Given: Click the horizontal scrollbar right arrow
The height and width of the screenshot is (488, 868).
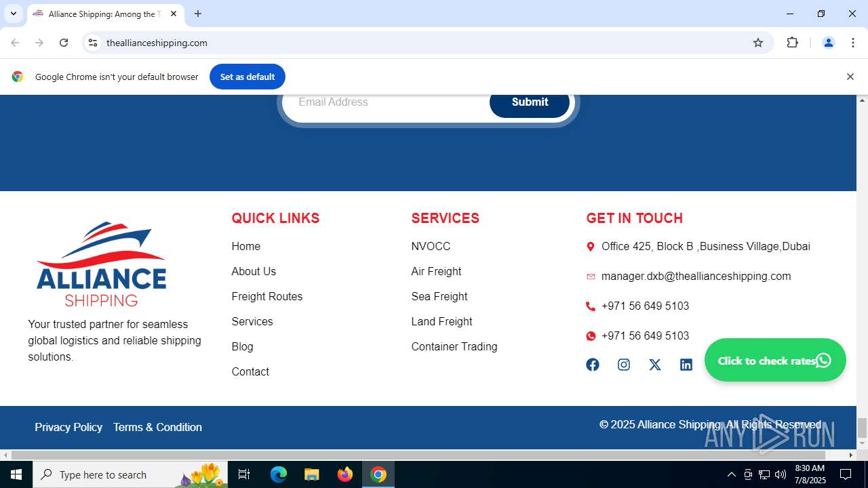Looking at the screenshot, I should [850, 455].
